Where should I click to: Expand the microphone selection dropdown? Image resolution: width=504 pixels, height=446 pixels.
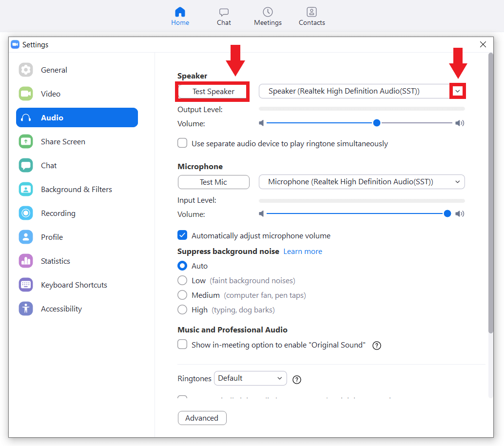pyautogui.click(x=457, y=181)
